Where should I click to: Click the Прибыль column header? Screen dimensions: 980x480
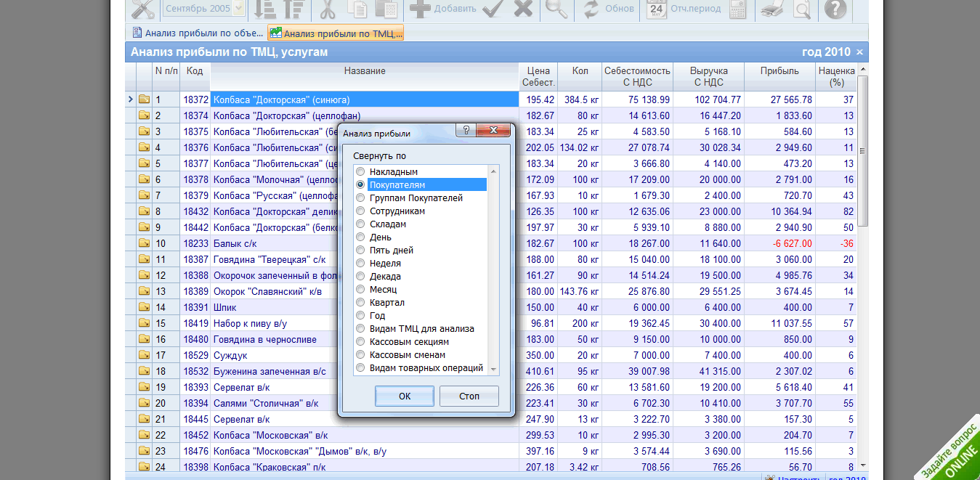[779, 71]
